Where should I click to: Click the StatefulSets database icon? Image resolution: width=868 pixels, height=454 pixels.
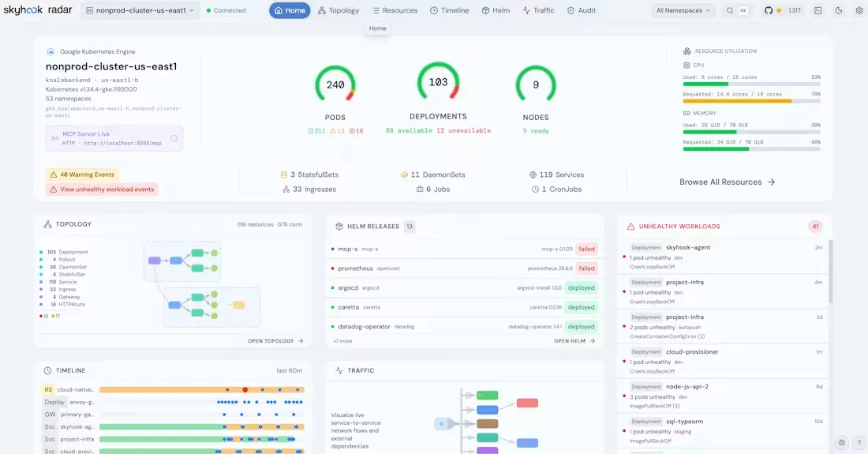click(284, 174)
